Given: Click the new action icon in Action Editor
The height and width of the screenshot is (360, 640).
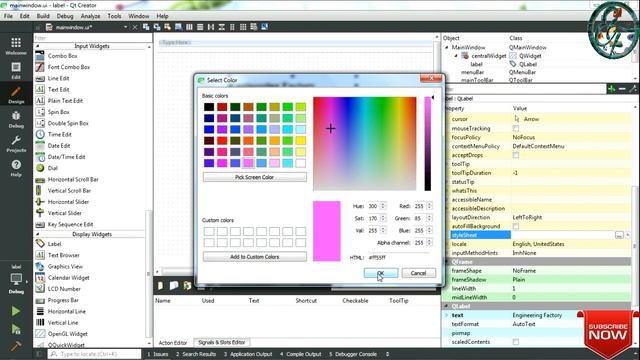Looking at the screenshot, I should point(160,285).
